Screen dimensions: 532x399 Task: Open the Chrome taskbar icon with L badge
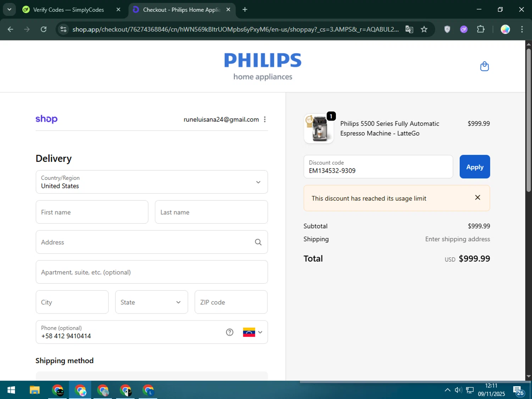coord(148,390)
